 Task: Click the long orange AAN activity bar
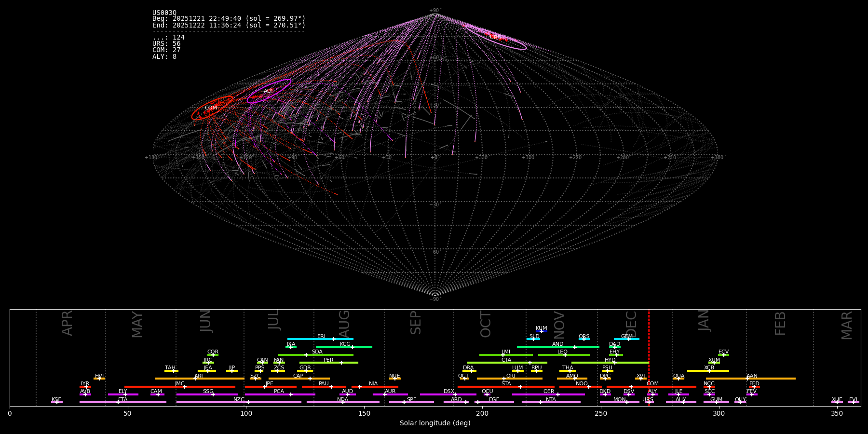coord(750,379)
